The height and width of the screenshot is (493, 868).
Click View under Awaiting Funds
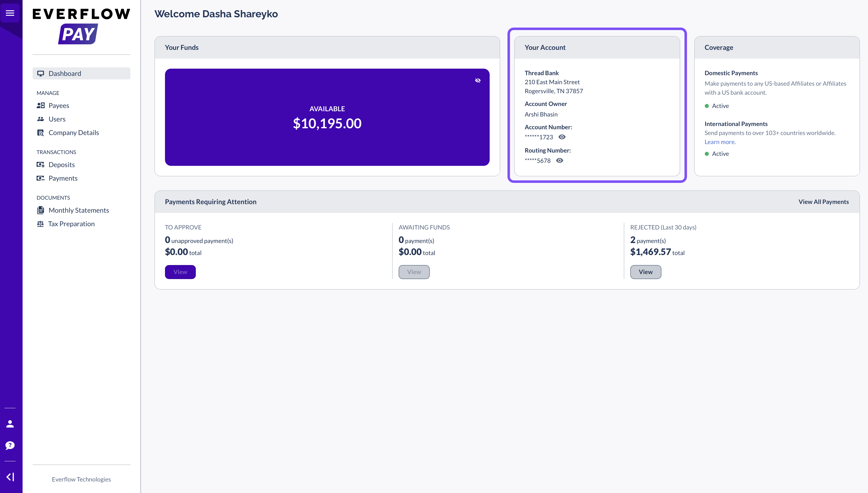point(414,272)
